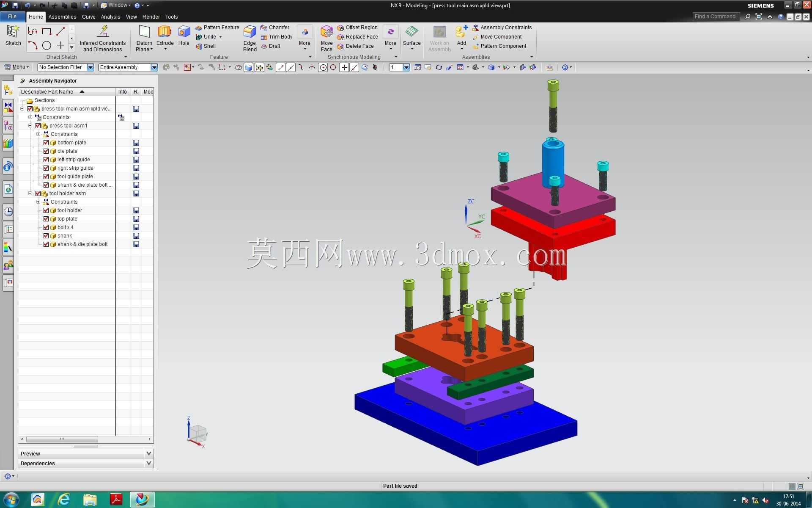Hide the shank component

point(46,236)
